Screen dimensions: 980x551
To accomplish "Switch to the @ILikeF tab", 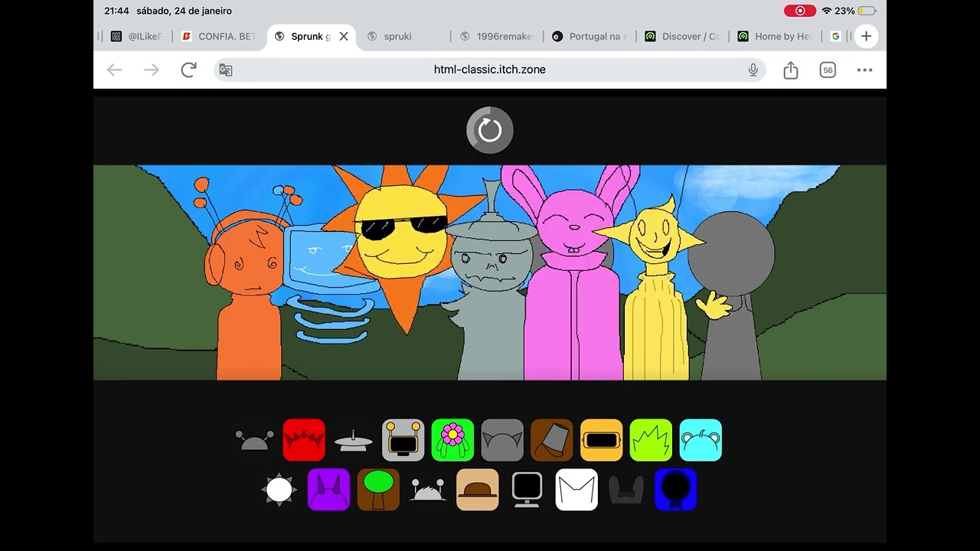I will pyautogui.click(x=136, y=36).
